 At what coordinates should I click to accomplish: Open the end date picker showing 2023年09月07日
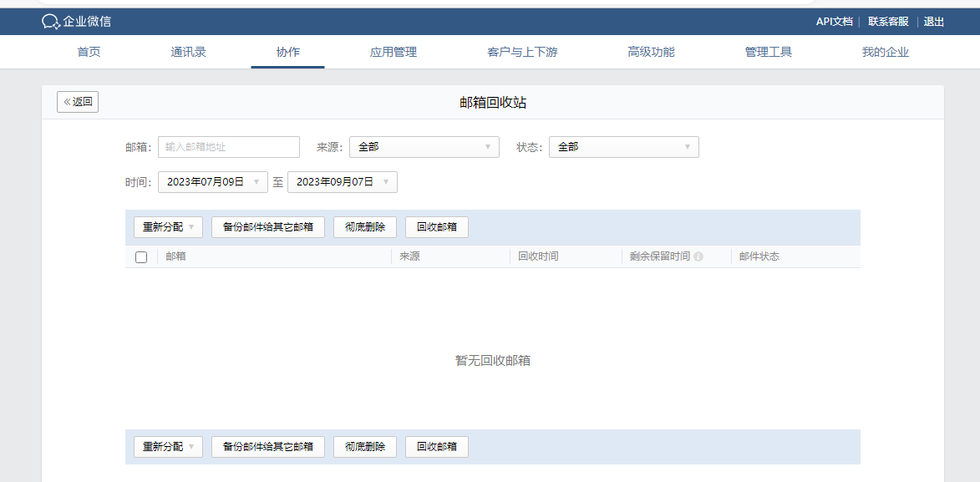click(x=342, y=181)
